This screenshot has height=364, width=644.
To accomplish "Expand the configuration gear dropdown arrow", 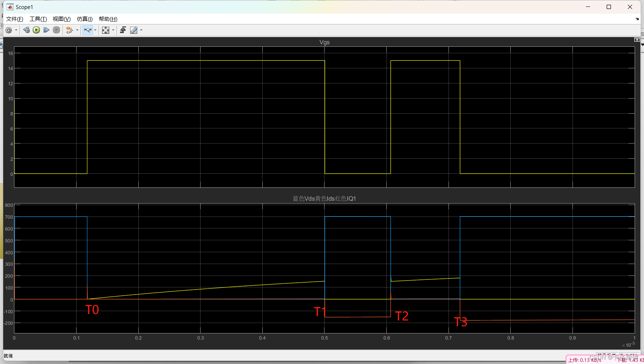I will [16, 30].
